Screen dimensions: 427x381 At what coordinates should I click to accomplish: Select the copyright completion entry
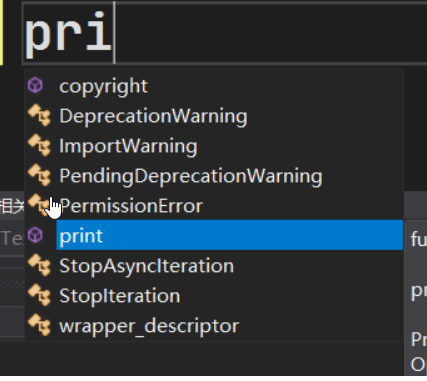pos(213,86)
